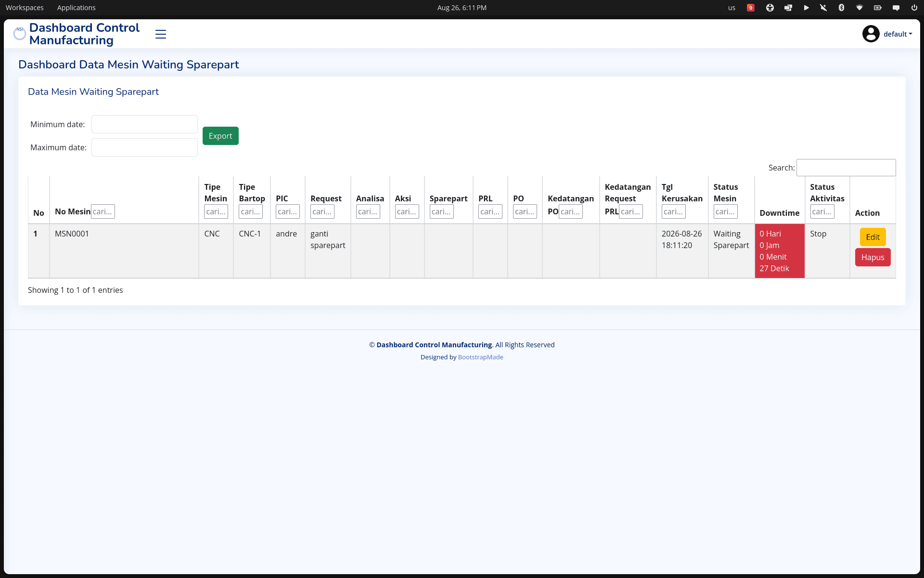Screen dimensions: 924x578
Task: Open the chat bubble tray icon
Action: point(896,8)
